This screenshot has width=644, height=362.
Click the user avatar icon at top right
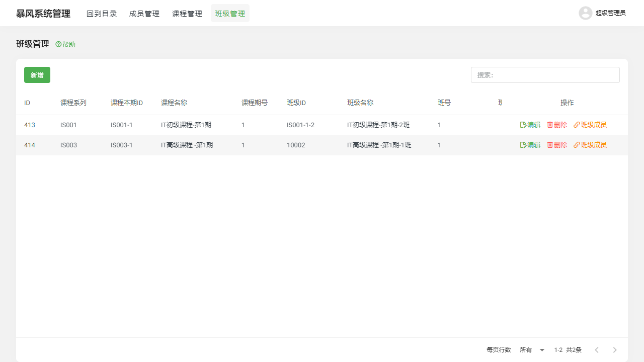585,13
